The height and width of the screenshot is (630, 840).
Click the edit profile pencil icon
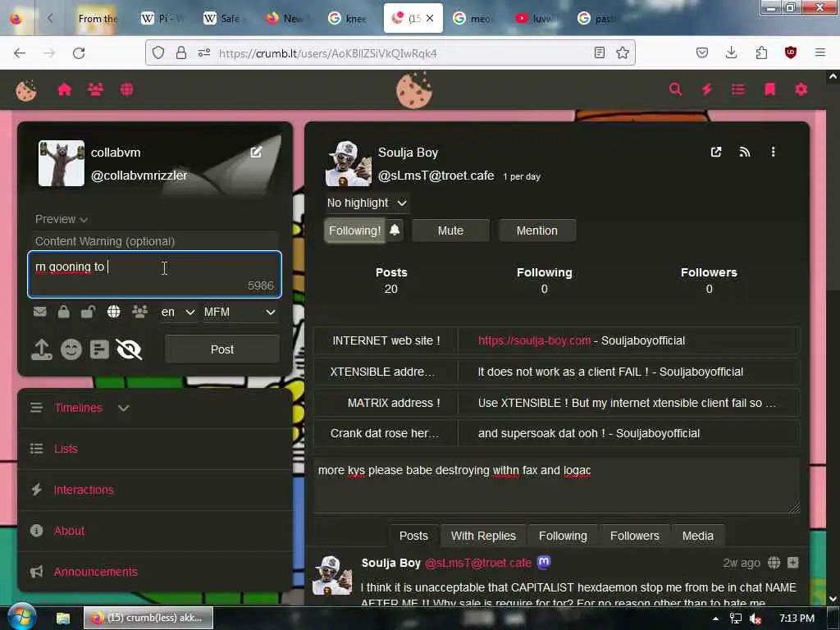(256, 152)
